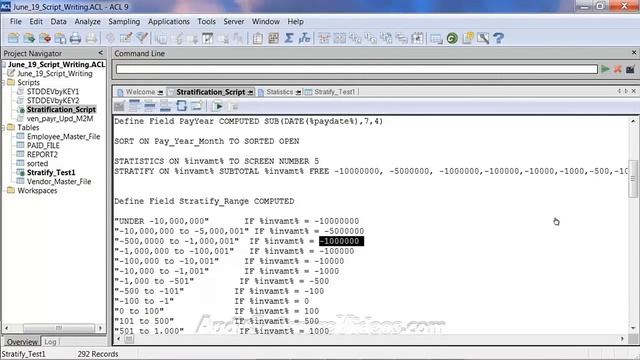The width and height of the screenshot is (640, 360).
Task: Open the Analyze menu
Action: click(x=87, y=22)
